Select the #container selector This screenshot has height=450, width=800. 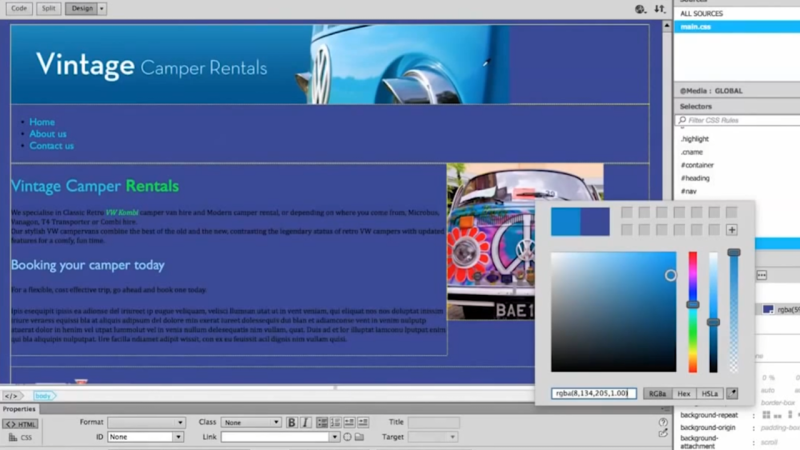point(697,165)
